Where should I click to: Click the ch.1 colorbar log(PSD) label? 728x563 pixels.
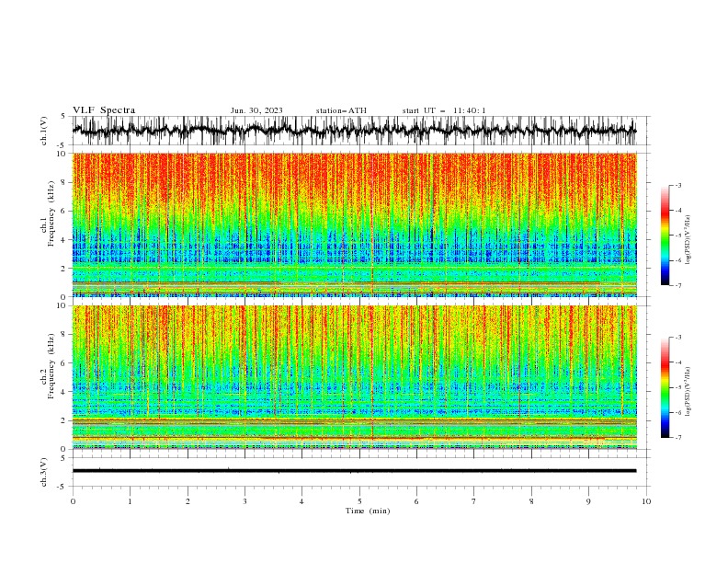688,240
